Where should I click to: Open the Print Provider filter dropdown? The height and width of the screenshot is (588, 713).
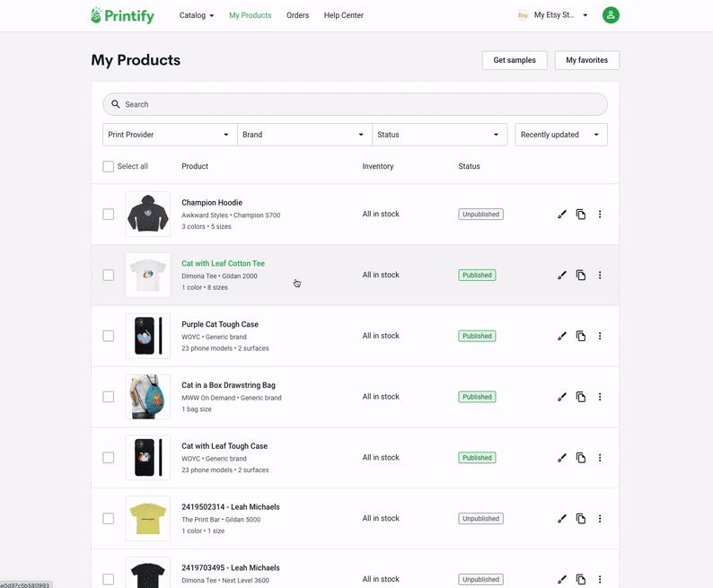[170, 135]
